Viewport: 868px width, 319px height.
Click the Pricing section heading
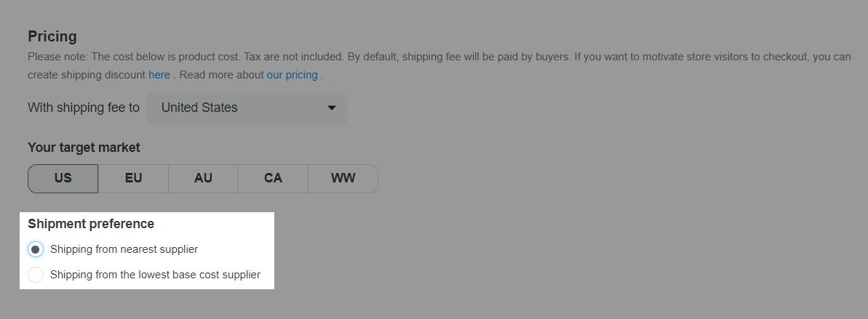click(52, 36)
